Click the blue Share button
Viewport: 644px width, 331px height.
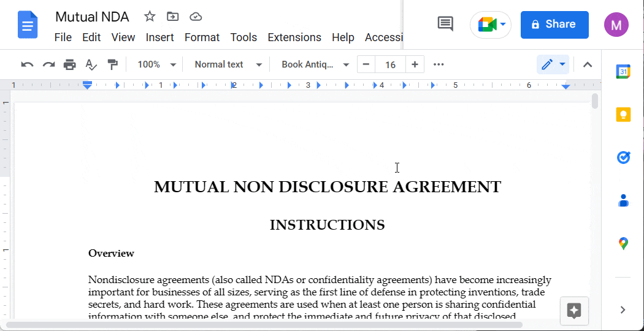coord(554,25)
